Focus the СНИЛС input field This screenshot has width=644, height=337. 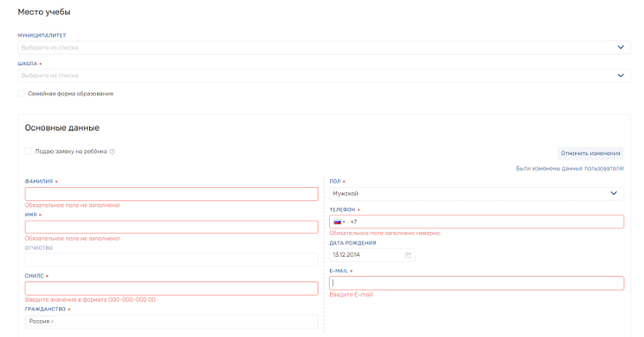pos(171,288)
